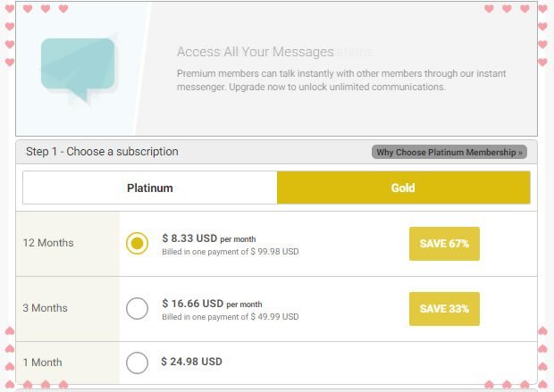The image size is (554, 392).
Task: Click the SAVE 67% badge
Action: click(444, 244)
